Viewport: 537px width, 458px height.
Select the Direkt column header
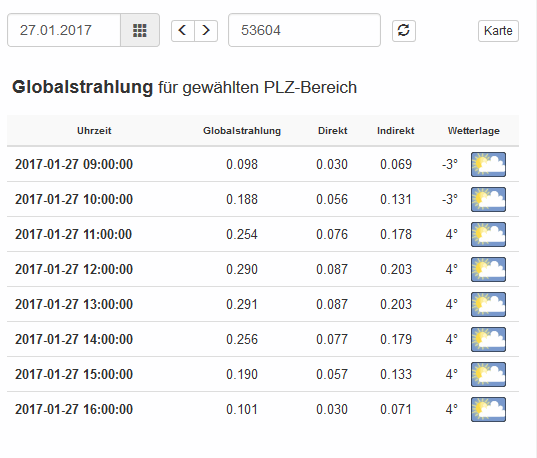pos(333,131)
